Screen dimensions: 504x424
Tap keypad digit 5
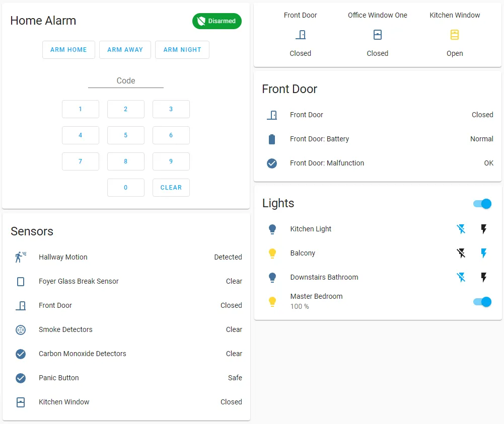pyautogui.click(x=126, y=135)
